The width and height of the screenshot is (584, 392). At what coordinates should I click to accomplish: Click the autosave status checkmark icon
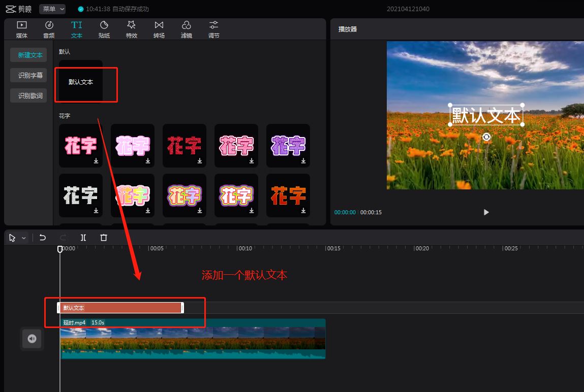pyautogui.click(x=81, y=9)
